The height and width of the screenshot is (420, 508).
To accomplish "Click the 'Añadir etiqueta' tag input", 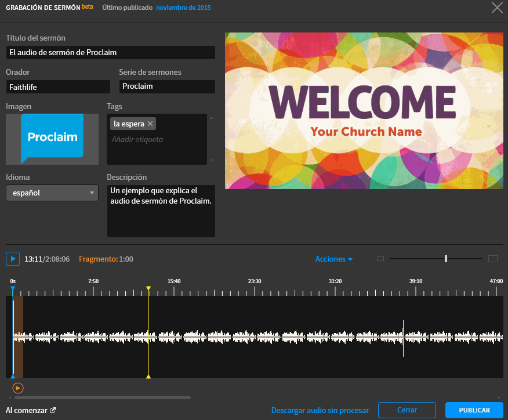I will 137,139.
